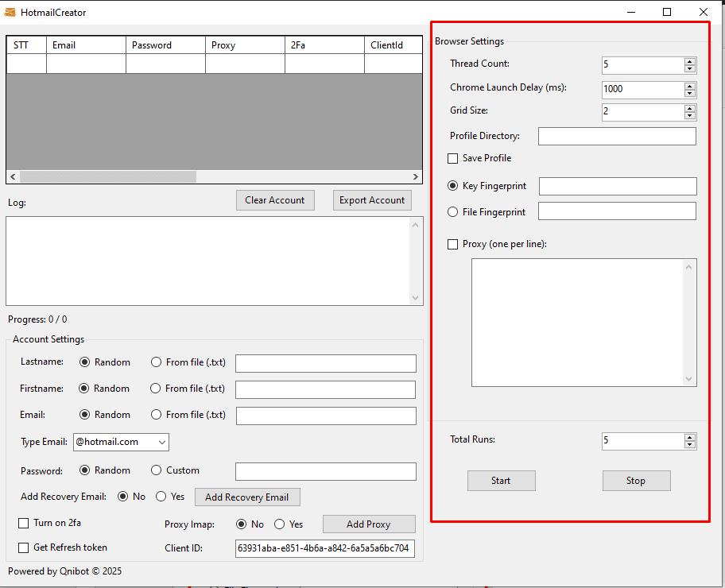Increase Chrome Launch Delay with up arrow
Screen dimensions: 725x588
[689, 86]
